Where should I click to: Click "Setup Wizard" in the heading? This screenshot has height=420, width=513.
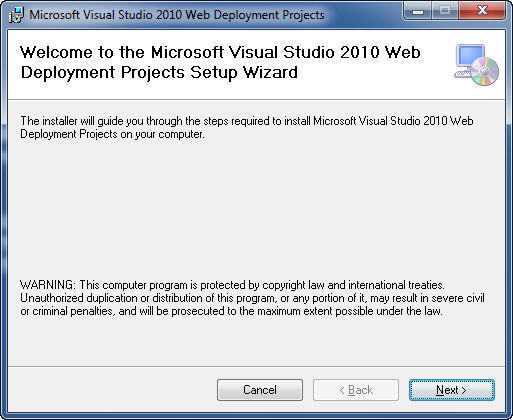coord(244,72)
